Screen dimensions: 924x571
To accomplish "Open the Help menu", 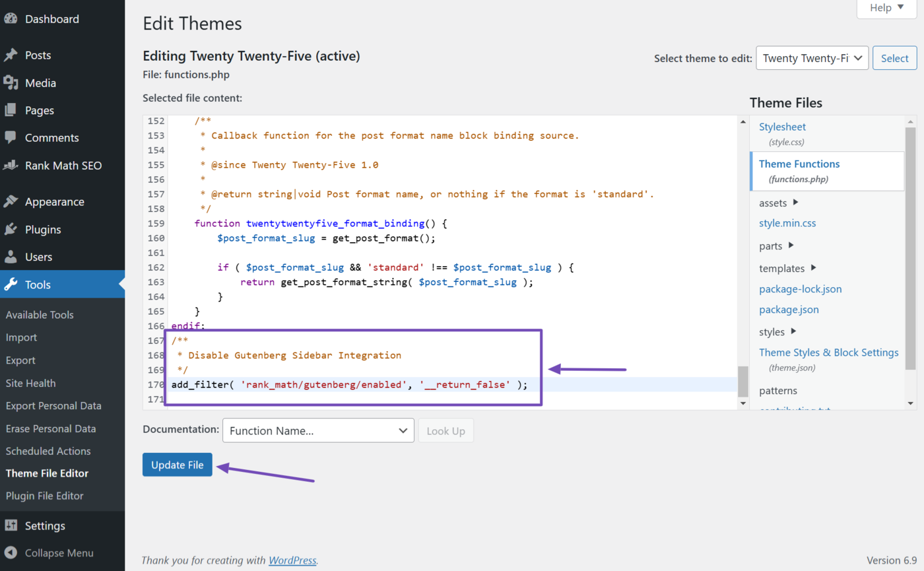I will [x=886, y=8].
